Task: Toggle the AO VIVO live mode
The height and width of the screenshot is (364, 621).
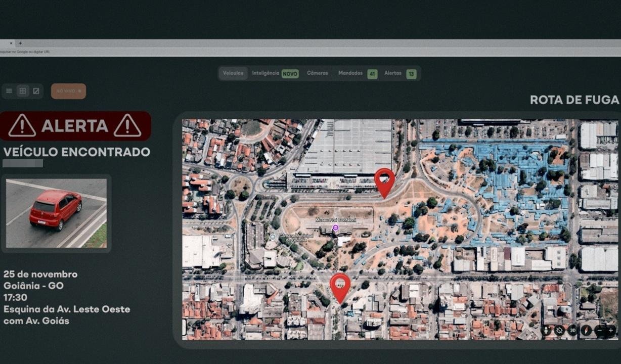Action: click(x=68, y=91)
